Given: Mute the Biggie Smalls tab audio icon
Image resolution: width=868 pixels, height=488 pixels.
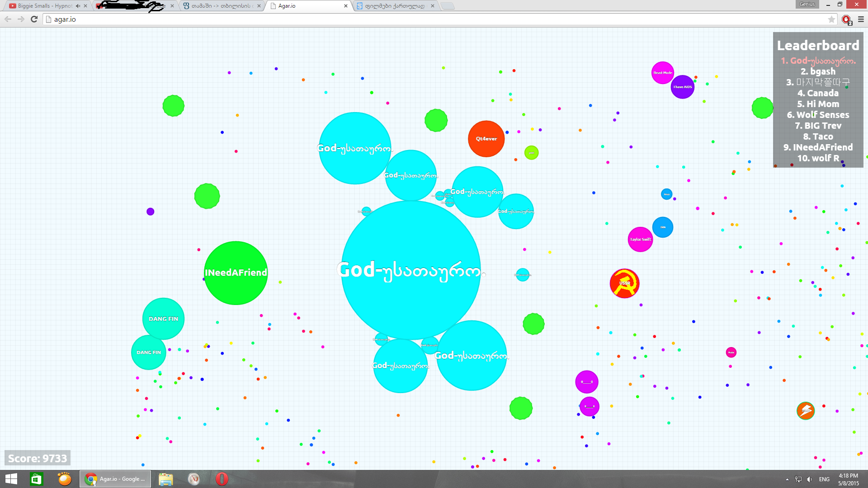Looking at the screenshot, I should [78, 6].
